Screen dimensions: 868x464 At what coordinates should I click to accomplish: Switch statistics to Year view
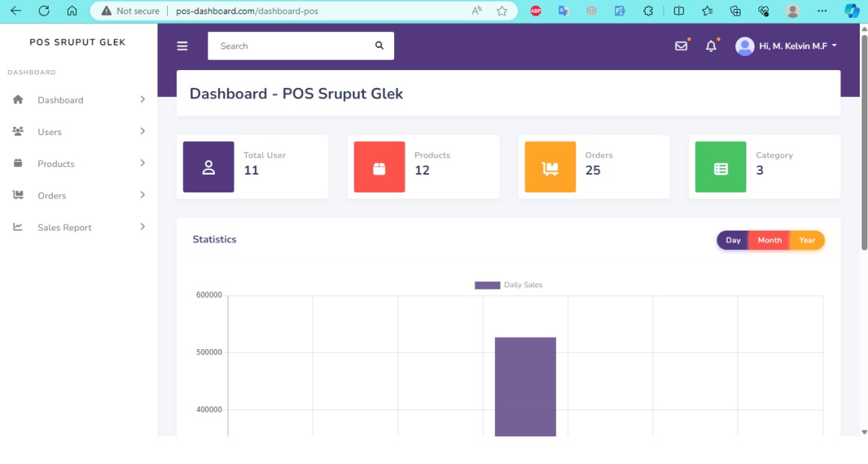(807, 240)
